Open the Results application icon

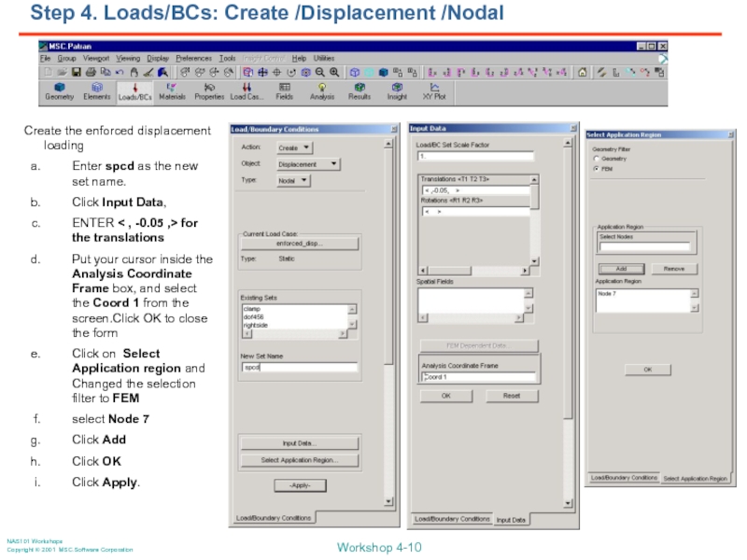[x=359, y=90]
